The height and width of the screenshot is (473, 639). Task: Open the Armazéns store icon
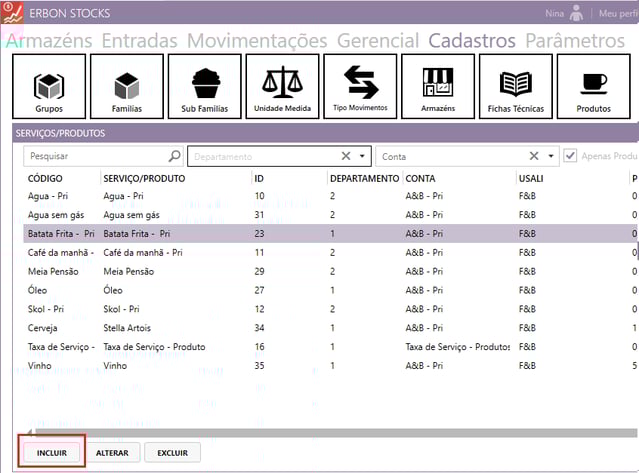437,86
